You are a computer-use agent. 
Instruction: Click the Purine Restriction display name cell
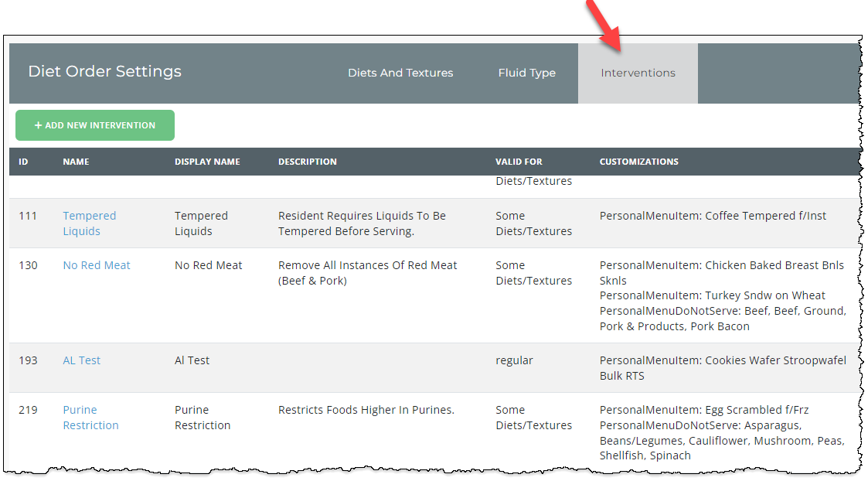click(x=203, y=418)
